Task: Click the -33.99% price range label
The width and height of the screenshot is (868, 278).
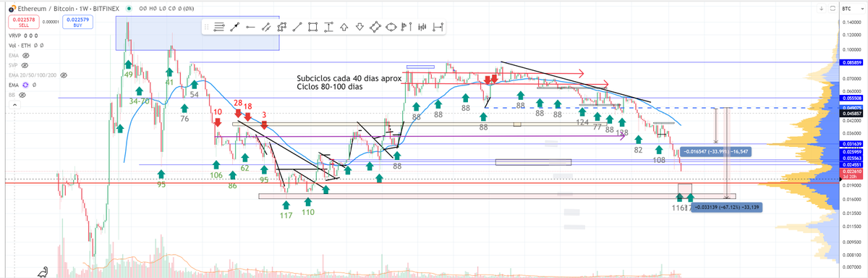Action: (x=716, y=151)
